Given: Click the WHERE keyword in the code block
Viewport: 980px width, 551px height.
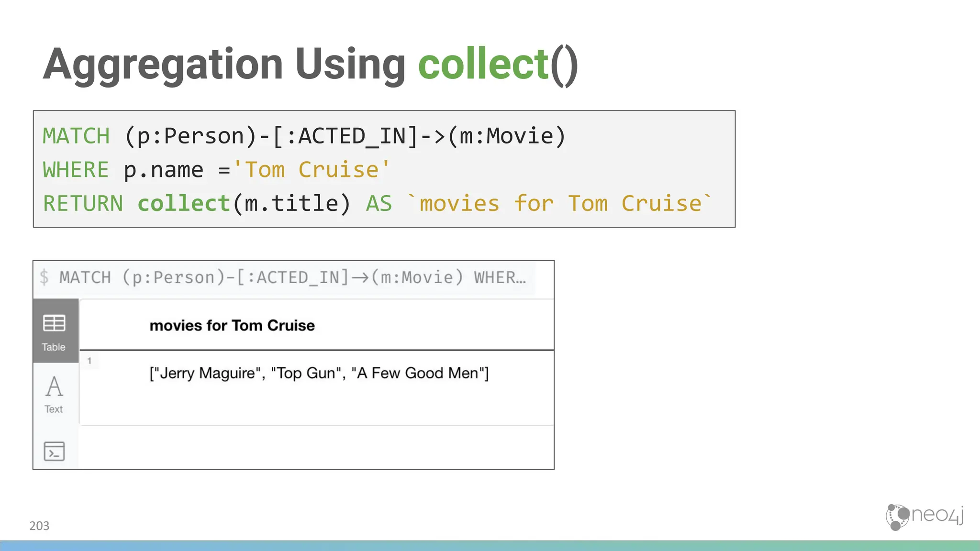Looking at the screenshot, I should (76, 170).
